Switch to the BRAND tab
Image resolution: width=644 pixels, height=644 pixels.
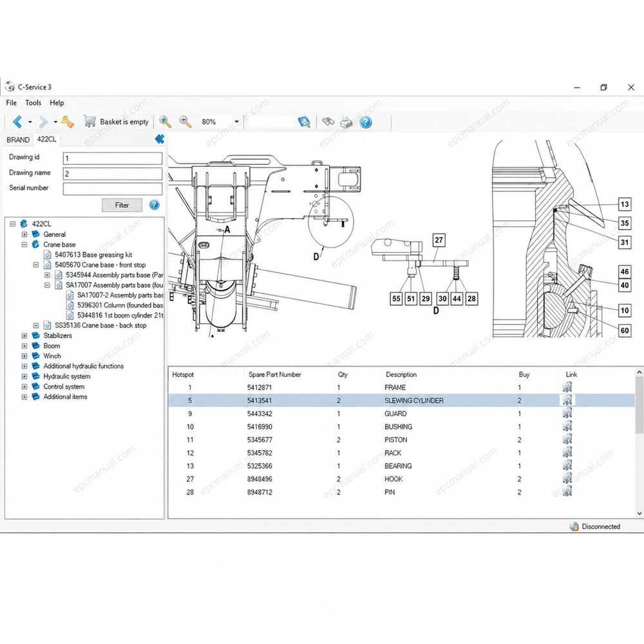(18, 140)
